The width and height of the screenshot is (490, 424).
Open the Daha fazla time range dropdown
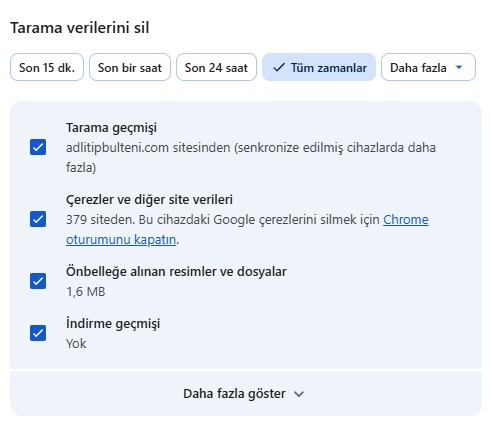[x=428, y=67]
